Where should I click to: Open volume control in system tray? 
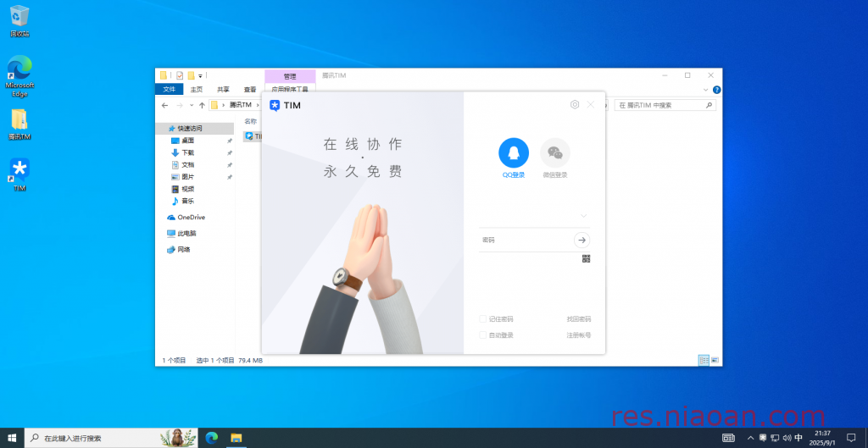click(787, 438)
